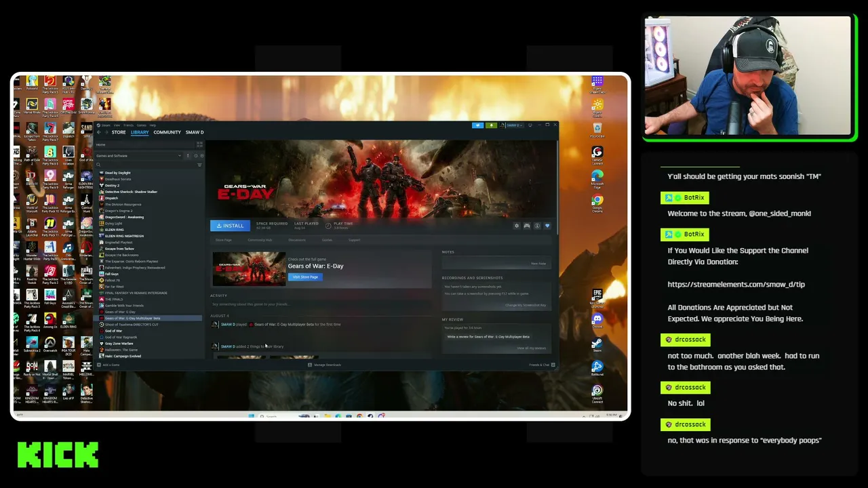Image resolution: width=868 pixels, height=488 pixels.
Task: Toggle the recent-activity clock filter icon
Action: coord(195,156)
